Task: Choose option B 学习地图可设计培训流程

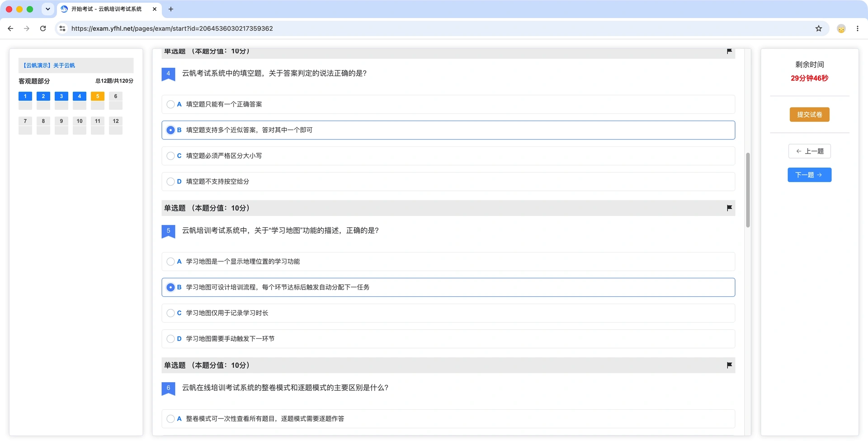Action: pos(448,287)
